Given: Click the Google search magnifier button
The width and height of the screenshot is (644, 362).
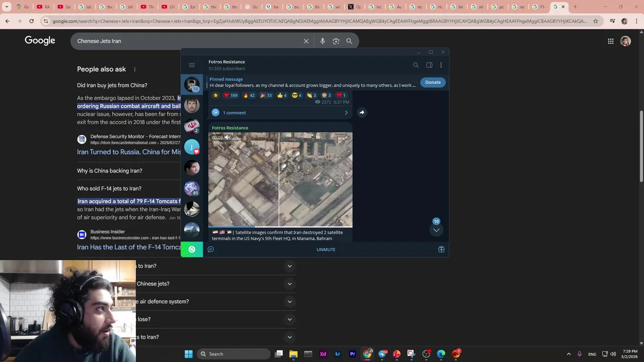Looking at the screenshot, I should (x=349, y=41).
